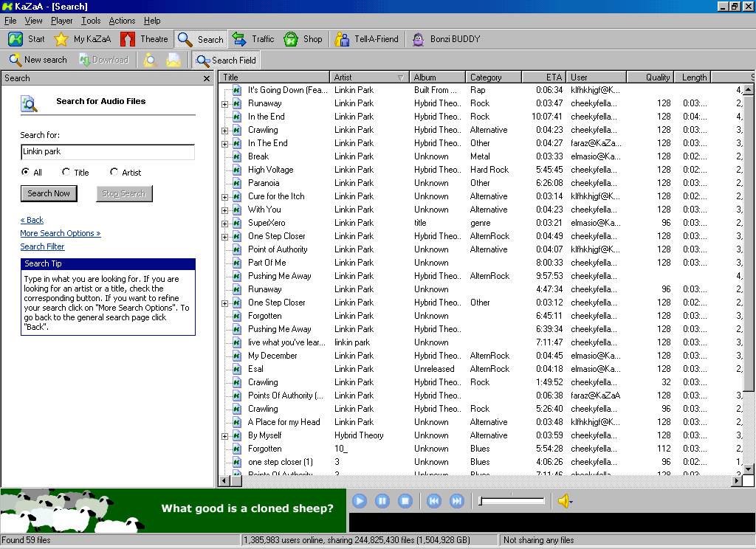Select the Artist radio button

114,172
